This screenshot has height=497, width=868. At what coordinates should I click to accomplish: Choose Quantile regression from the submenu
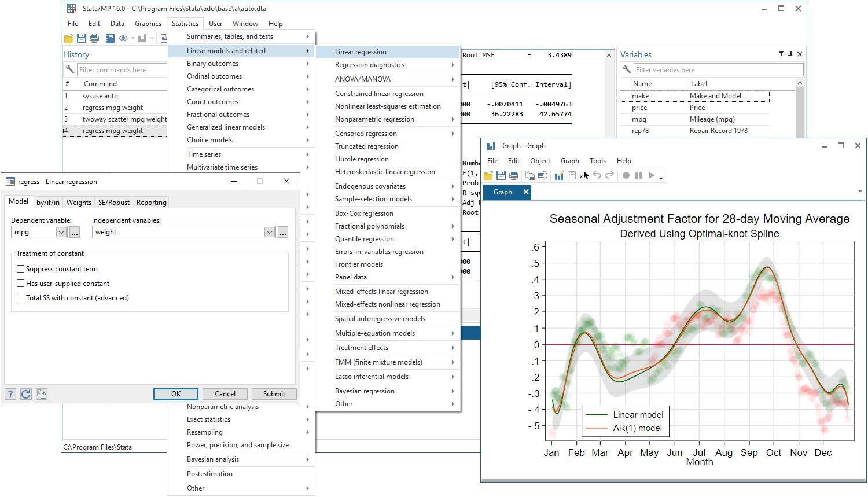tap(365, 239)
